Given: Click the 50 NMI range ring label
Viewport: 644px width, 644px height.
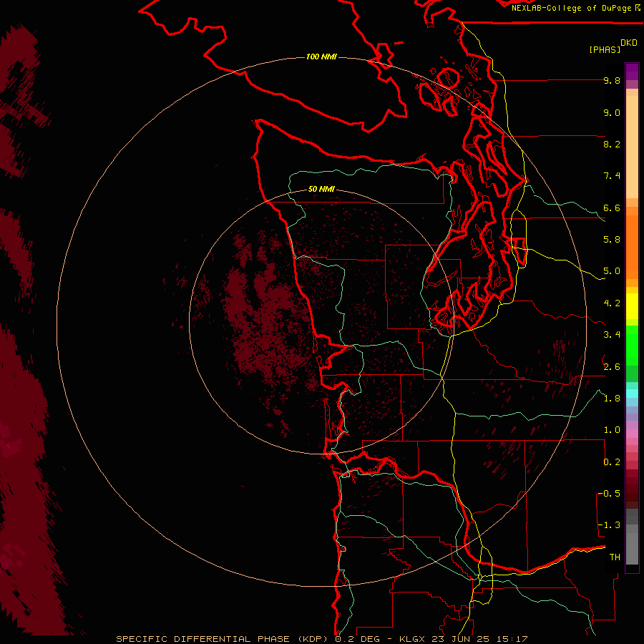Looking at the screenshot, I should [x=321, y=189].
